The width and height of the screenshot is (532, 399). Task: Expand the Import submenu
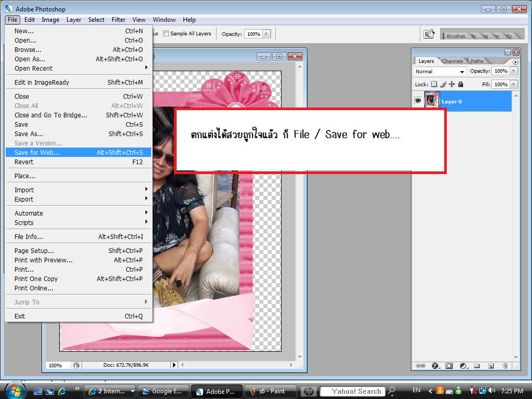pos(78,190)
